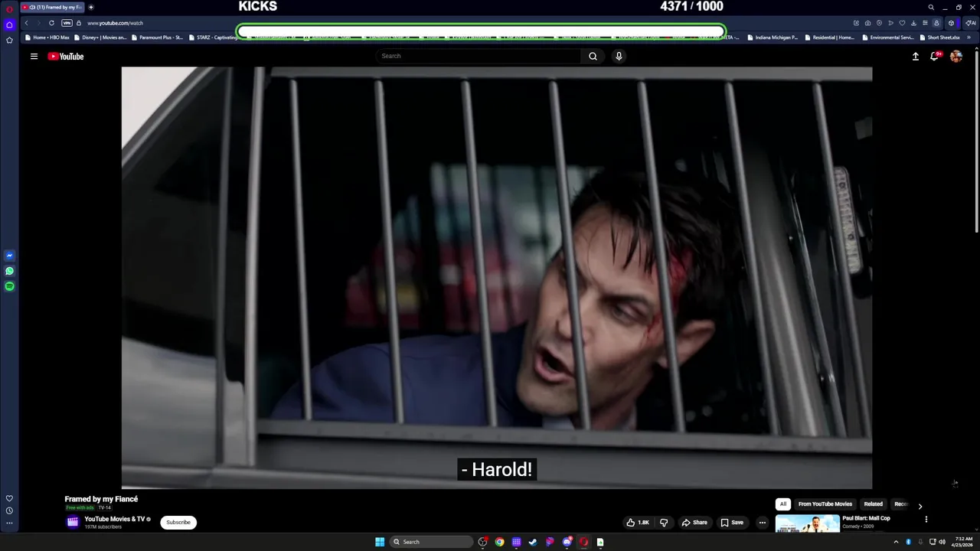980x551 pixels.
Task: Open downloads icon in the Opera toolbar
Action: pyautogui.click(x=913, y=23)
